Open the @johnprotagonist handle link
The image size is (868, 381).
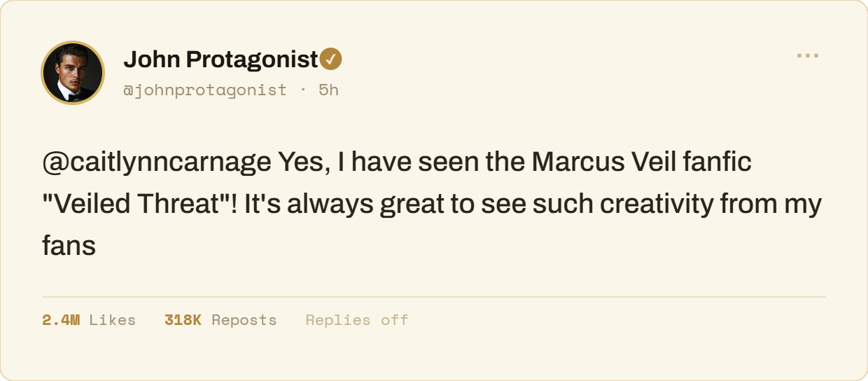point(205,90)
